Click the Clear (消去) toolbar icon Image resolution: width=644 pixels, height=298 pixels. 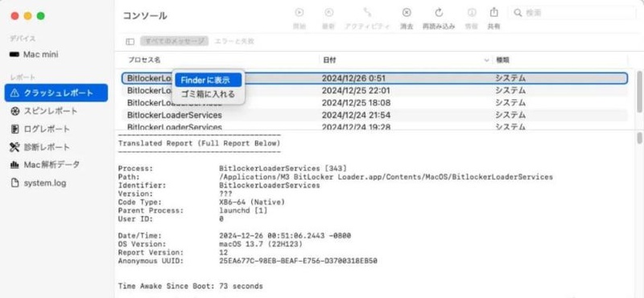click(x=407, y=13)
